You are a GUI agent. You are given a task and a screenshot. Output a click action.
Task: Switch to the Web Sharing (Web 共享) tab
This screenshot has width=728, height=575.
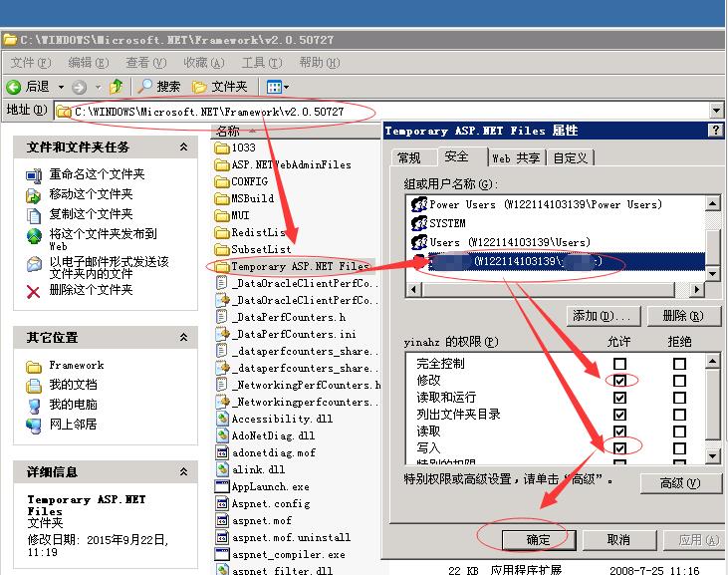click(516, 157)
